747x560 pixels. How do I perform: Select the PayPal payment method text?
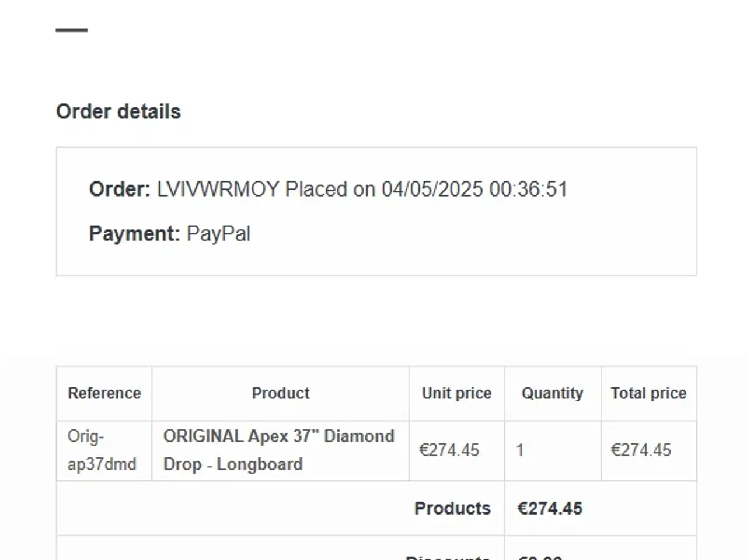218,234
